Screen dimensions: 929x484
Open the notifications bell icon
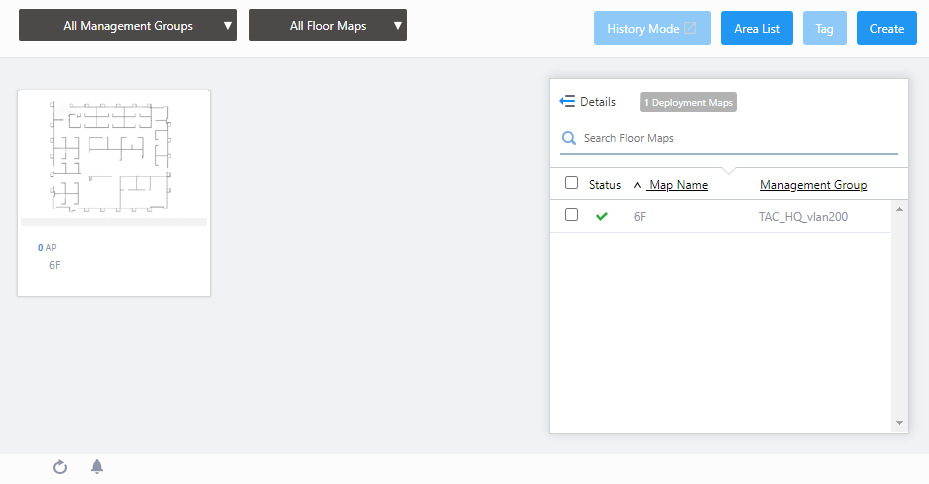pyautogui.click(x=97, y=466)
